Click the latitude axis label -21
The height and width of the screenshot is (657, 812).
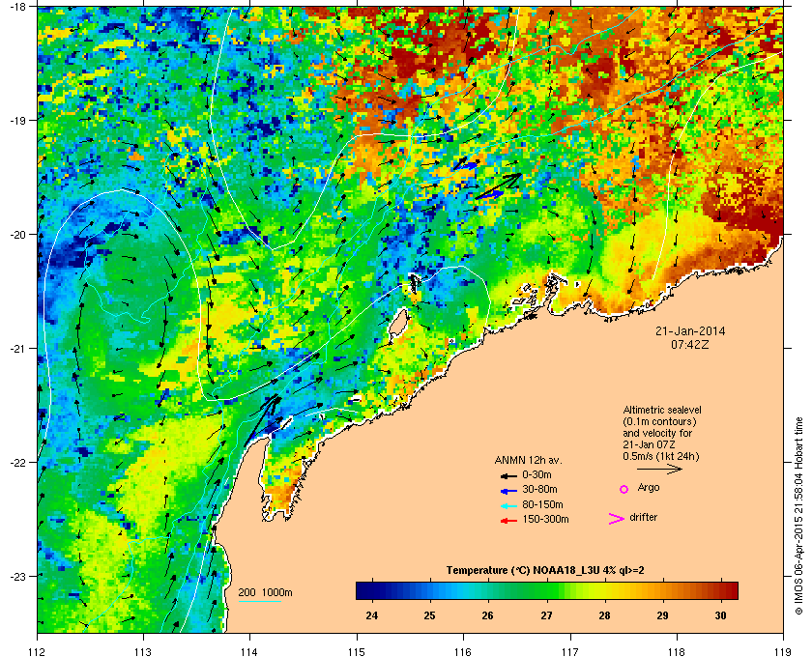(x=17, y=348)
